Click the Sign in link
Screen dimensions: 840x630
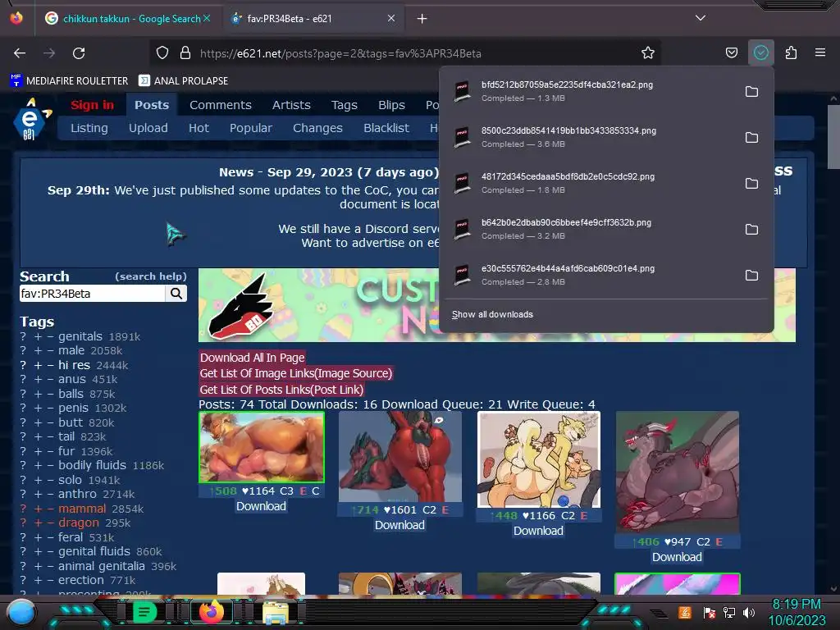click(92, 105)
